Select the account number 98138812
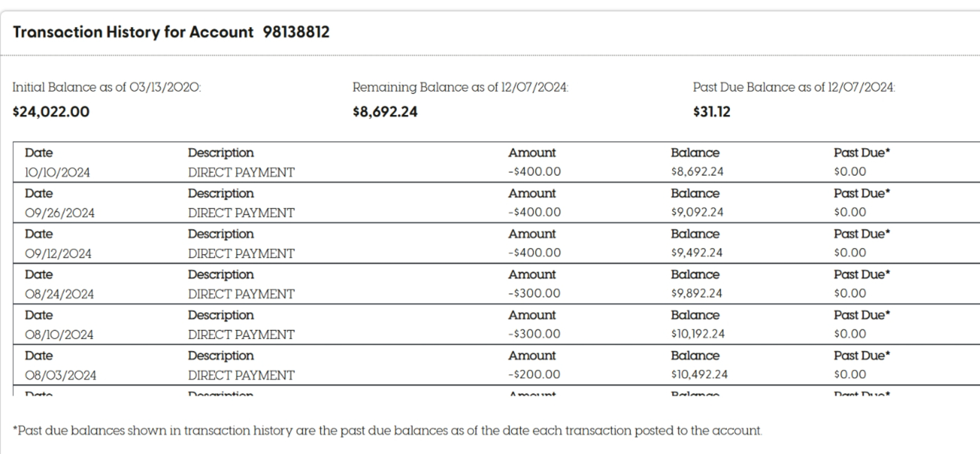Viewport: 980px width, 454px height. click(296, 32)
